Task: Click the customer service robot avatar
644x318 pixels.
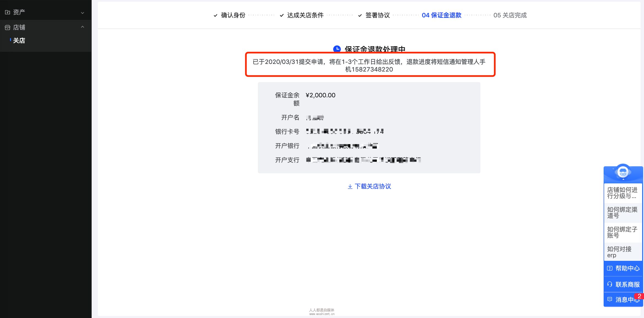Action: 623,172
